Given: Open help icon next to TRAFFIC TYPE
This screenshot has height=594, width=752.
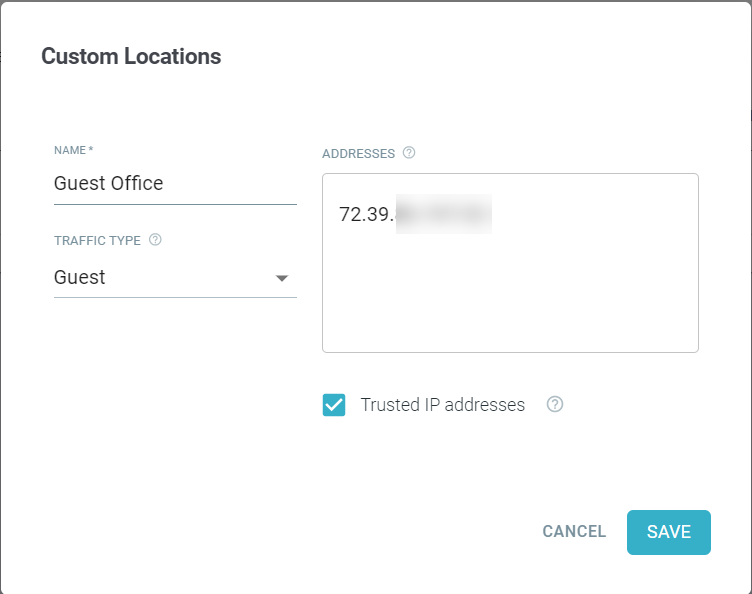Looking at the screenshot, I should tap(155, 240).
